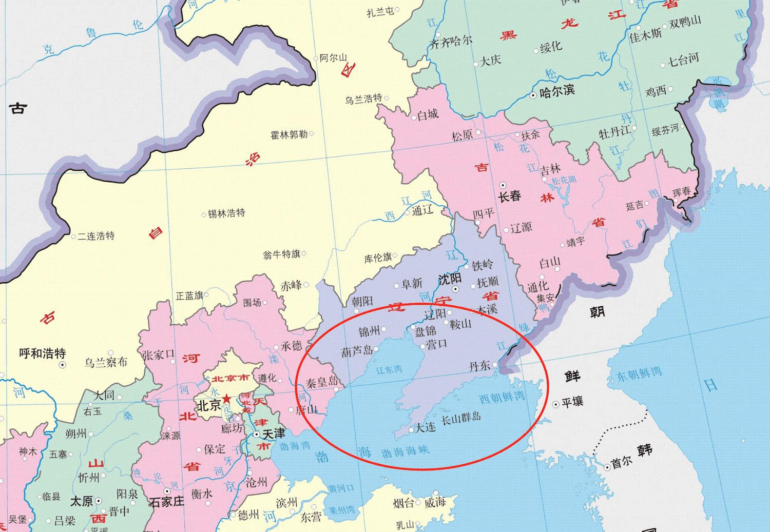Click the 锡林浩特 city label
770x532 pixels.
pos(226,213)
